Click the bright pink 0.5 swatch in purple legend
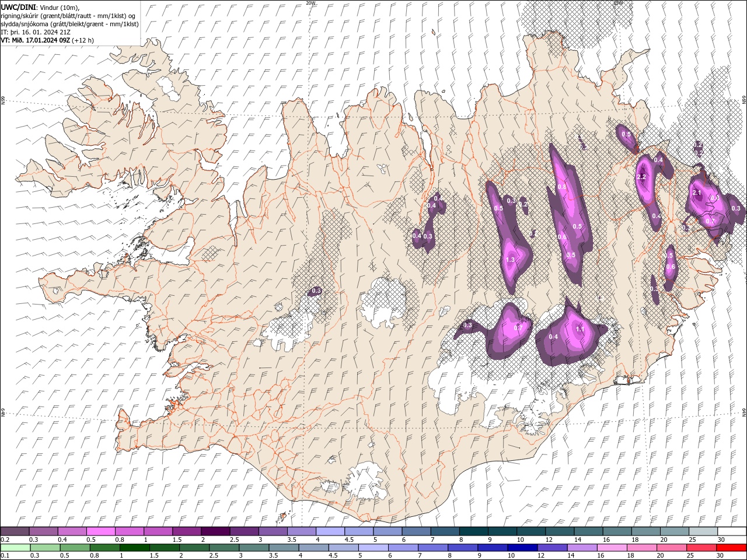The height and width of the screenshot is (560, 747). click(x=100, y=531)
